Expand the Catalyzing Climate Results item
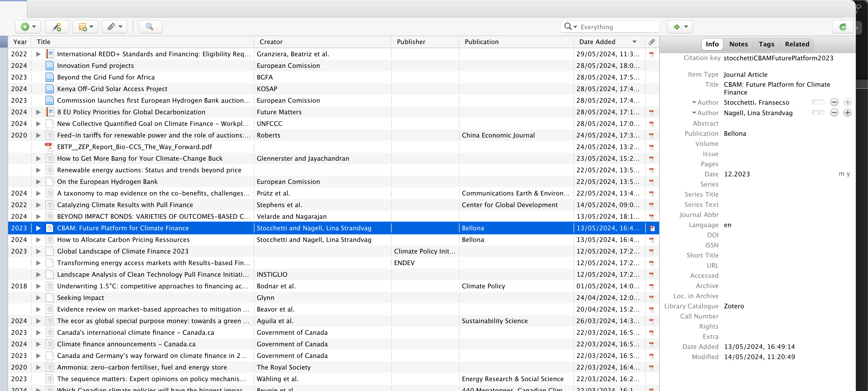 pyautogui.click(x=38, y=205)
